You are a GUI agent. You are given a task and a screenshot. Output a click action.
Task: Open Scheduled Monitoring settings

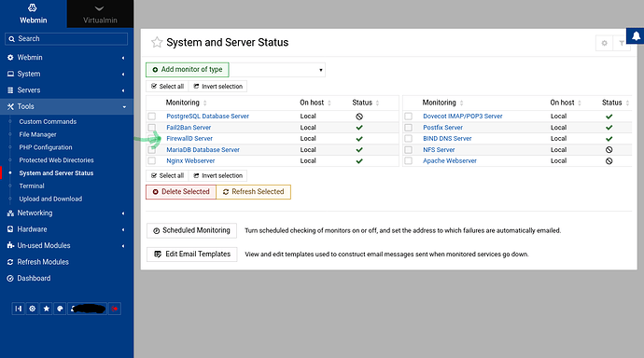(x=192, y=230)
